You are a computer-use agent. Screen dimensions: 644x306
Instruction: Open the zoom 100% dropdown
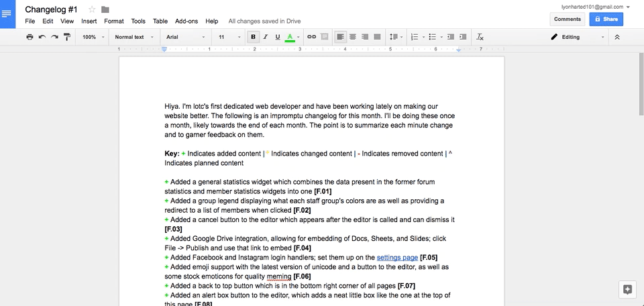coord(93,37)
